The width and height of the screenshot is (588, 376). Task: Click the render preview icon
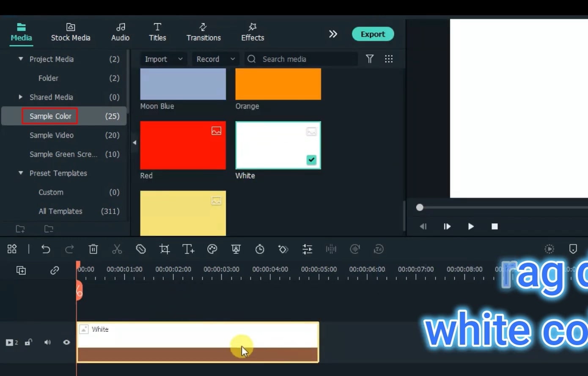[549, 249]
